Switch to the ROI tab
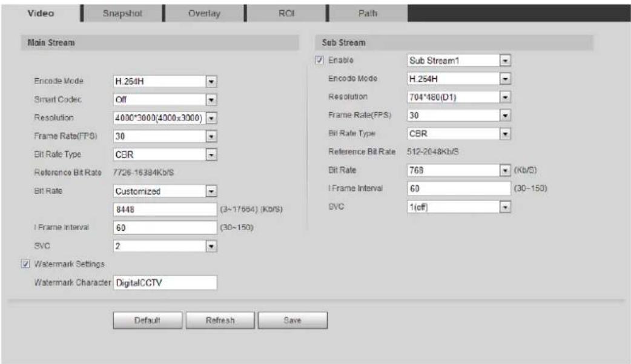Image resolution: width=631 pixels, height=364 pixels. coord(286,13)
